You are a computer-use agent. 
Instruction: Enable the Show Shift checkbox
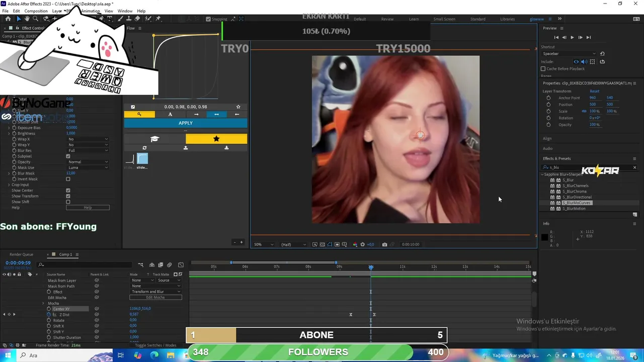pos(68,202)
